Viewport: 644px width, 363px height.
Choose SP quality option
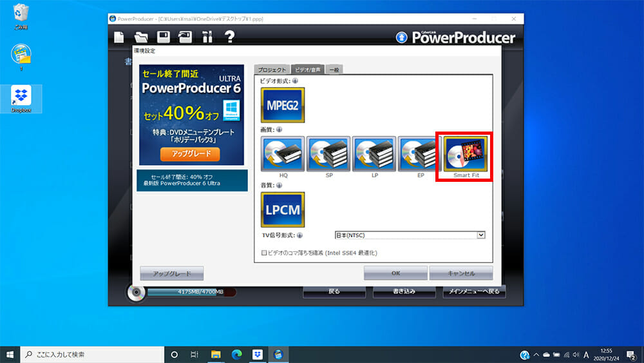tap(328, 153)
